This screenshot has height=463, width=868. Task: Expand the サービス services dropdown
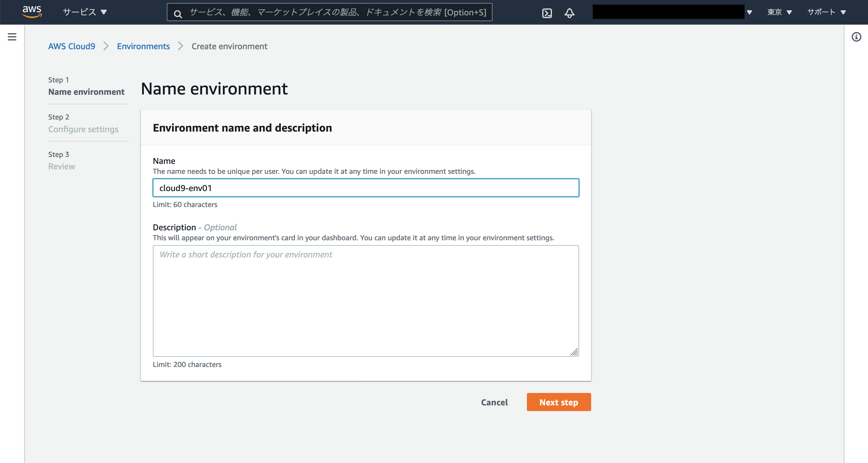pyautogui.click(x=84, y=12)
